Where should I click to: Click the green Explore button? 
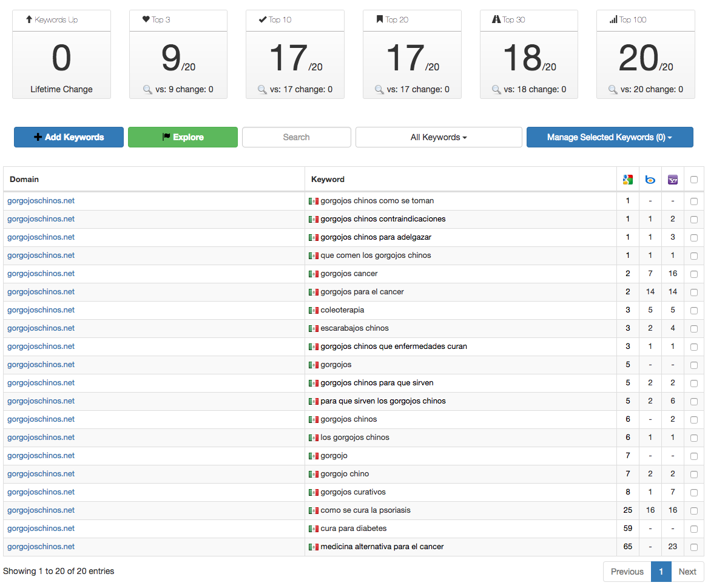[183, 137]
